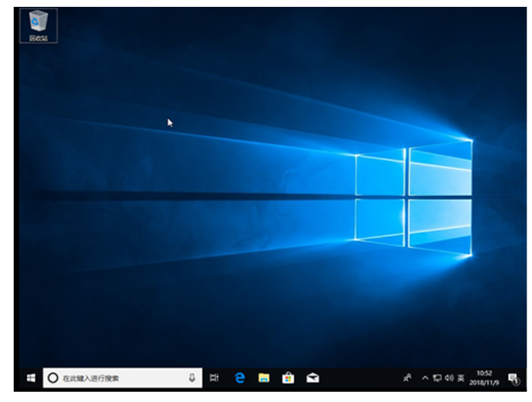Image resolution: width=532 pixels, height=402 pixels.
Task: Open Task View from taskbar
Action: click(x=214, y=378)
